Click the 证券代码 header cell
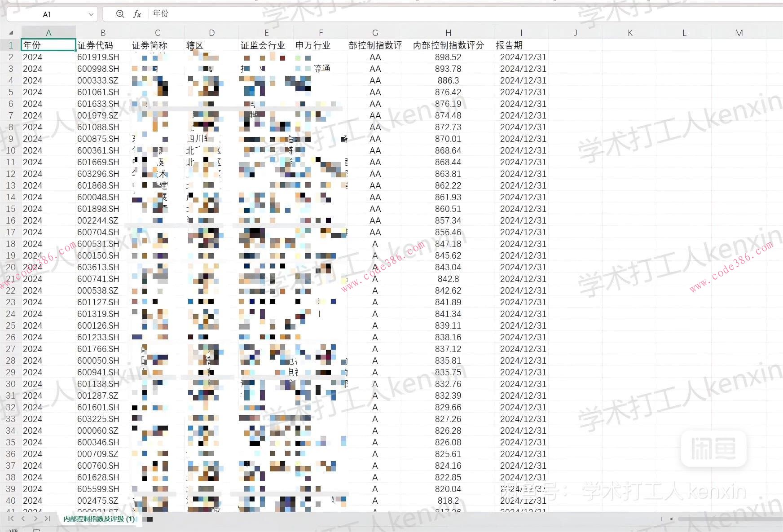783x532 pixels. [103, 45]
